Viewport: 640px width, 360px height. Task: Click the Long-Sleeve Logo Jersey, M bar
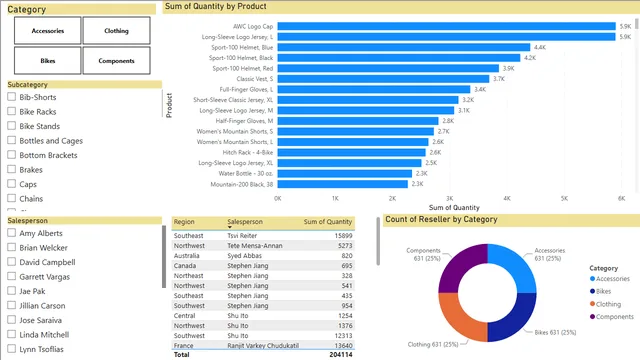(x=366, y=110)
